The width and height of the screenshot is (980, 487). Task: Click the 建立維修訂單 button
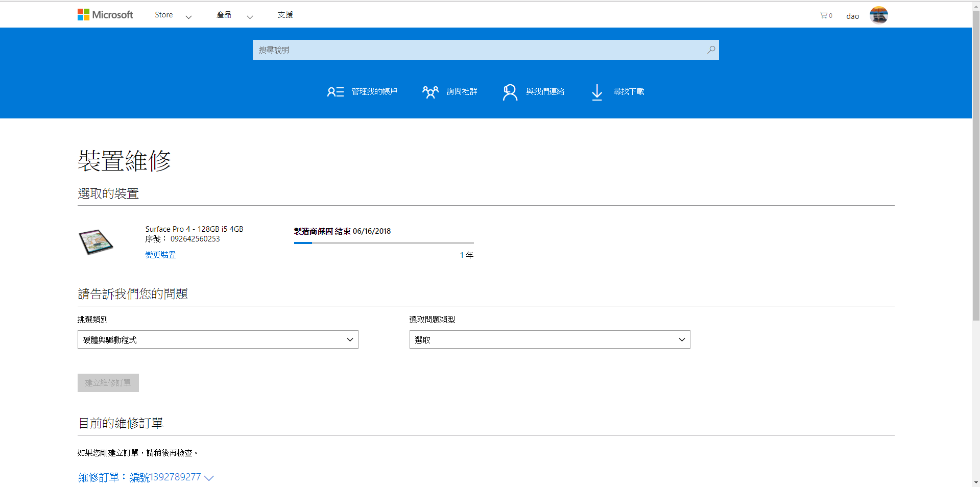tap(108, 383)
